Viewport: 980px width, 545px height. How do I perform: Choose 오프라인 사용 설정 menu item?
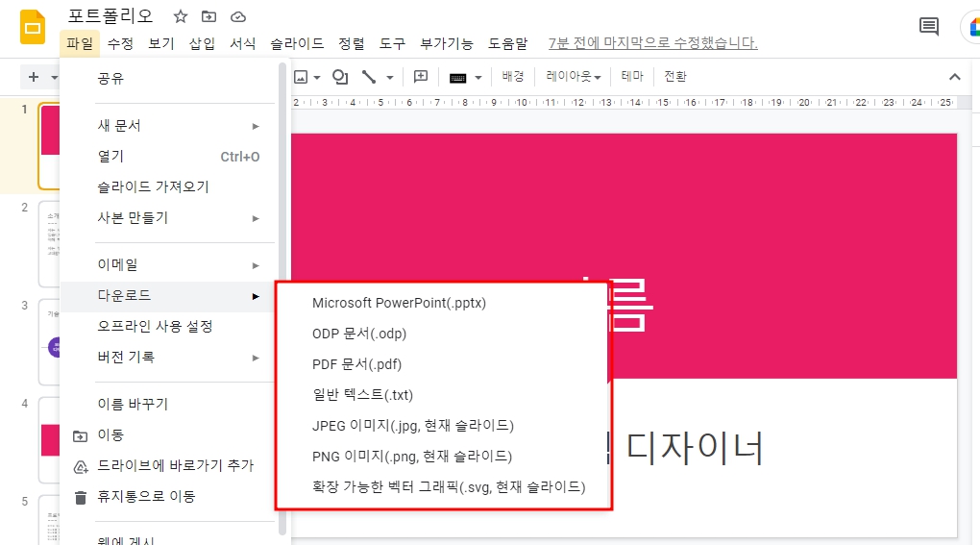pyautogui.click(x=167, y=326)
